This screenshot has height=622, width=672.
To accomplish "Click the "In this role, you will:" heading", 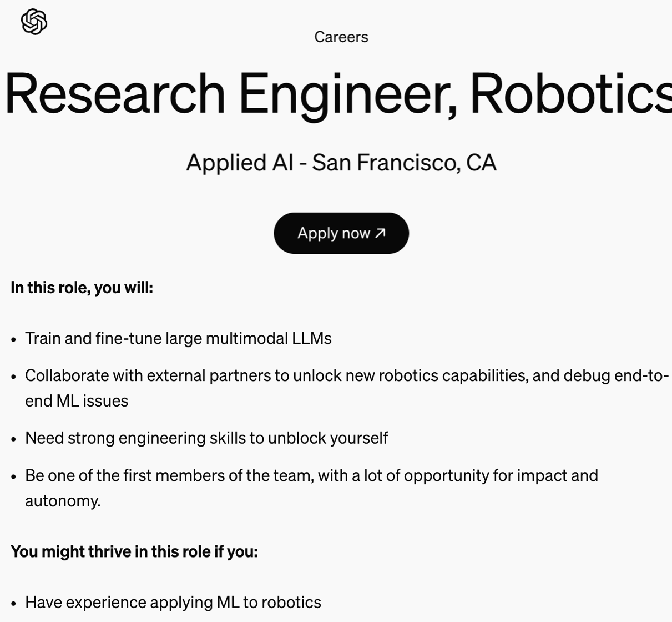I will coord(82,288).
